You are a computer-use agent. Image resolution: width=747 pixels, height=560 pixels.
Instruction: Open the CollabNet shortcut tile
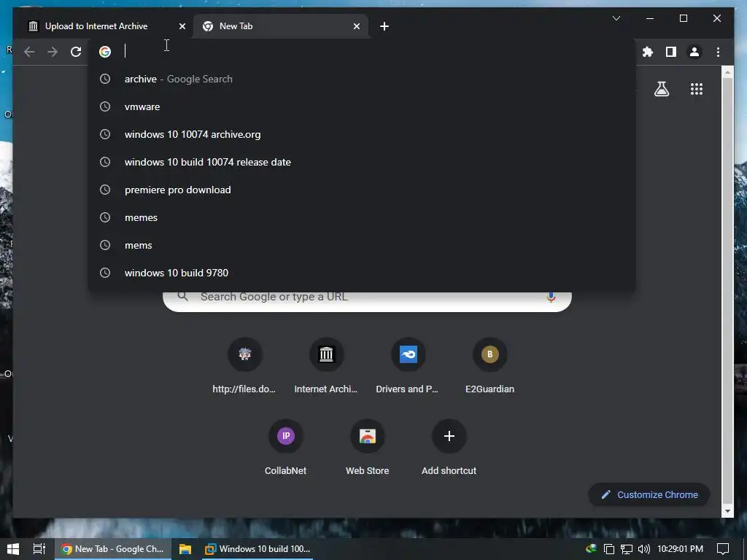coord(285,448)
